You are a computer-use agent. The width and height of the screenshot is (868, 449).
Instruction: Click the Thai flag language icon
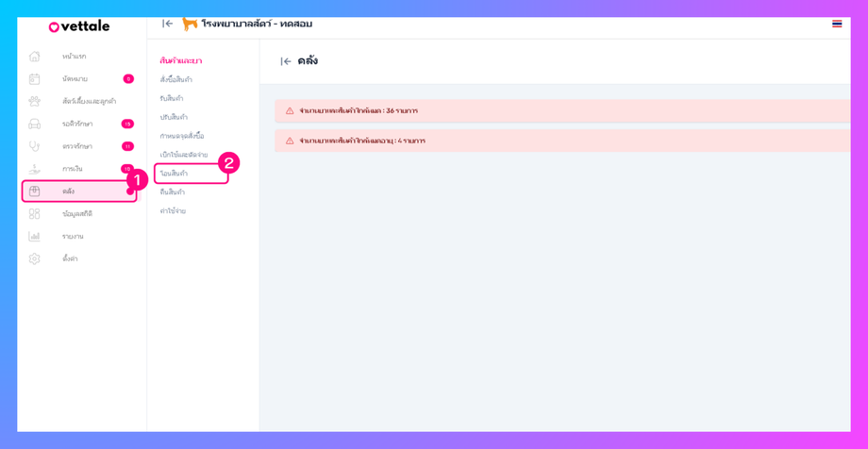(x=837, y=24)
